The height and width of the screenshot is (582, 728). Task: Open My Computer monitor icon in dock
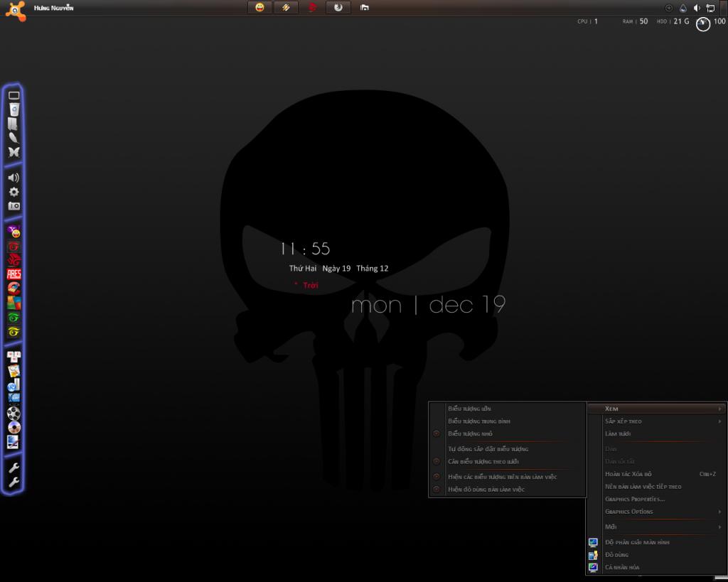coord(14,96)
